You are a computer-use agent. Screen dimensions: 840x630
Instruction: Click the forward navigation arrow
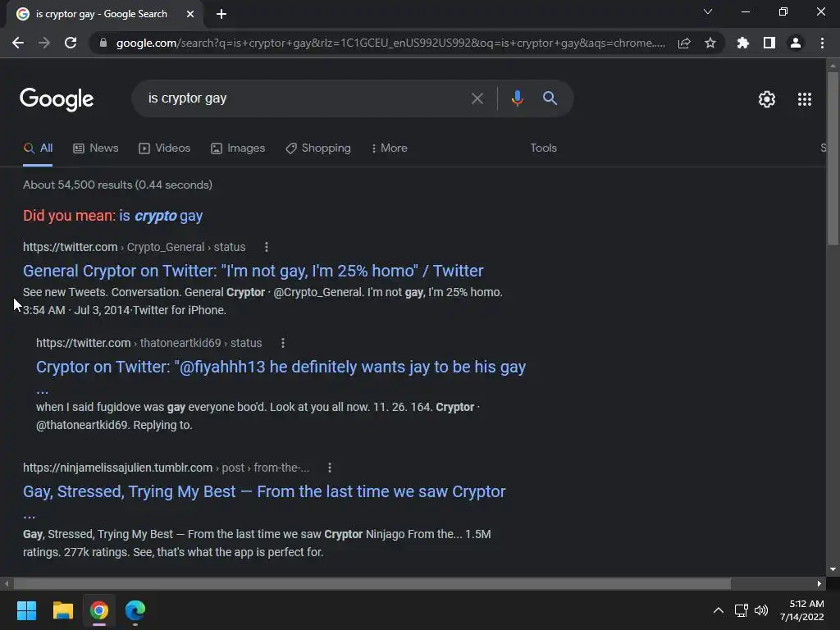pyautogui.click(x=44, y=43)
